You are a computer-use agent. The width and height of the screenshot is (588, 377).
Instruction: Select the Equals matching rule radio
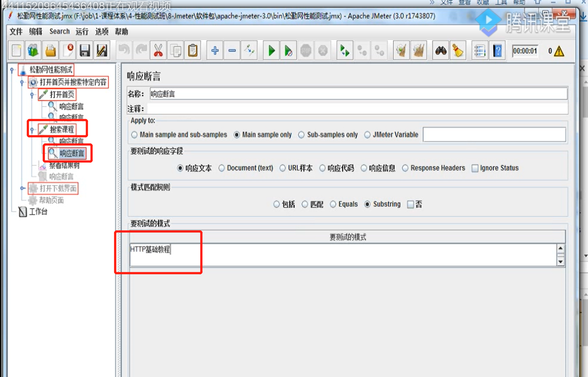tap(333, 204)
